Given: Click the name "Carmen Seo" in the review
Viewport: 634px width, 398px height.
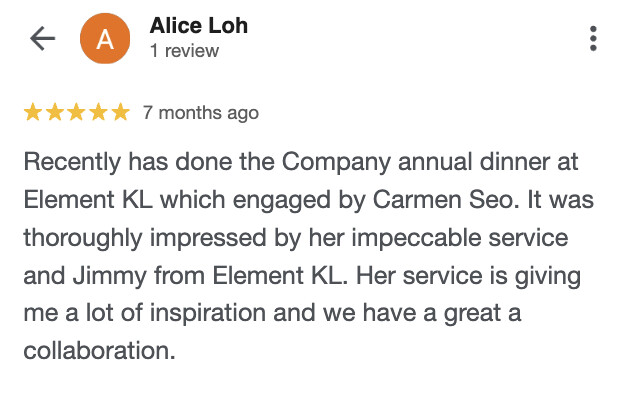Looking at the screenshot, I should pyautogui.click(x=445, y=200).
